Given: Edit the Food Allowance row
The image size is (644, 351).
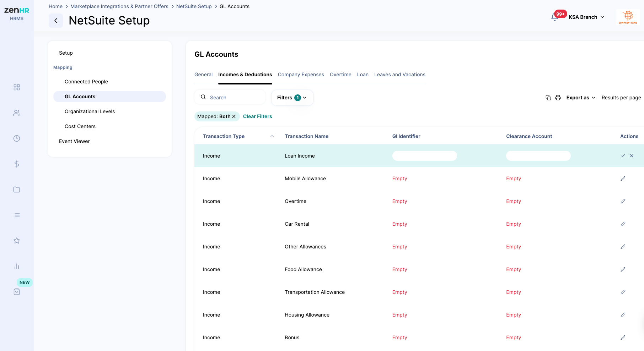Looking at the screenshot, I should [x=623, y=269].
